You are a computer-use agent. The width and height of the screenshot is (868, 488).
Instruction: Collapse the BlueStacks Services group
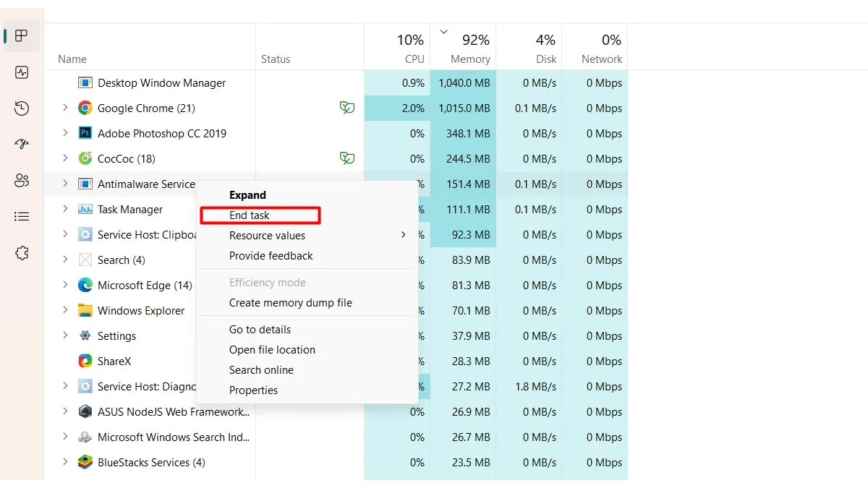pyautogui.click(x=64, y=462)
